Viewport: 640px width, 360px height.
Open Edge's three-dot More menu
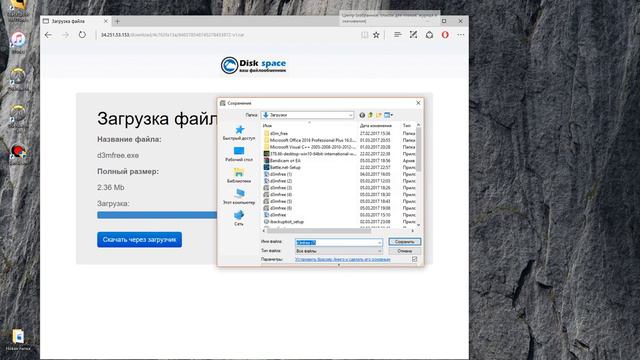461,35
